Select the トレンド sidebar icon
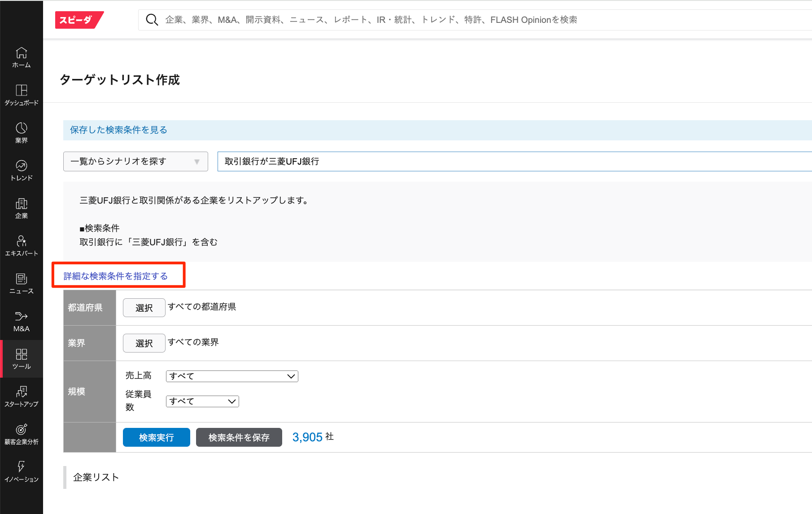 coord(22,170)
